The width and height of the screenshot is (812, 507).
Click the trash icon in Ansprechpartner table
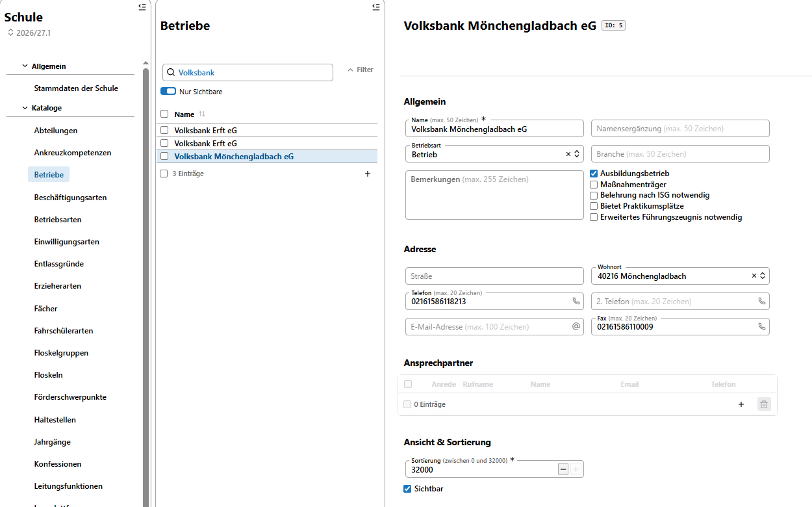[x=764, y=404]
